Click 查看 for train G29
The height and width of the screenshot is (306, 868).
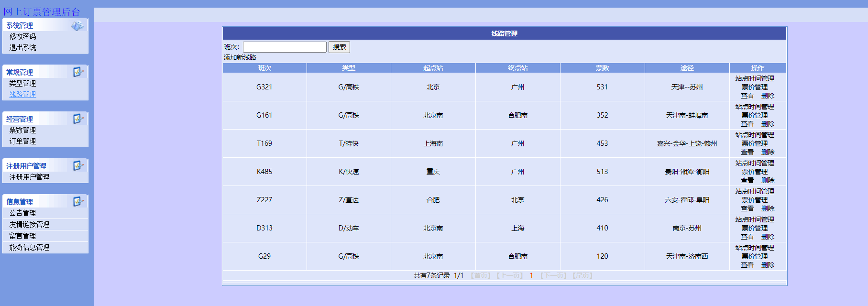[x=747, y=265]
